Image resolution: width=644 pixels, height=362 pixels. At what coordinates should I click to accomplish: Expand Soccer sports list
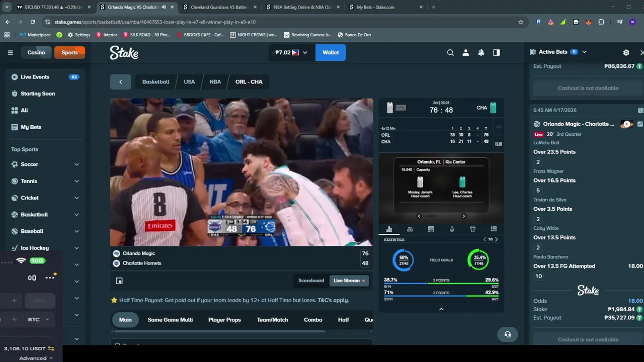[76, 164]
